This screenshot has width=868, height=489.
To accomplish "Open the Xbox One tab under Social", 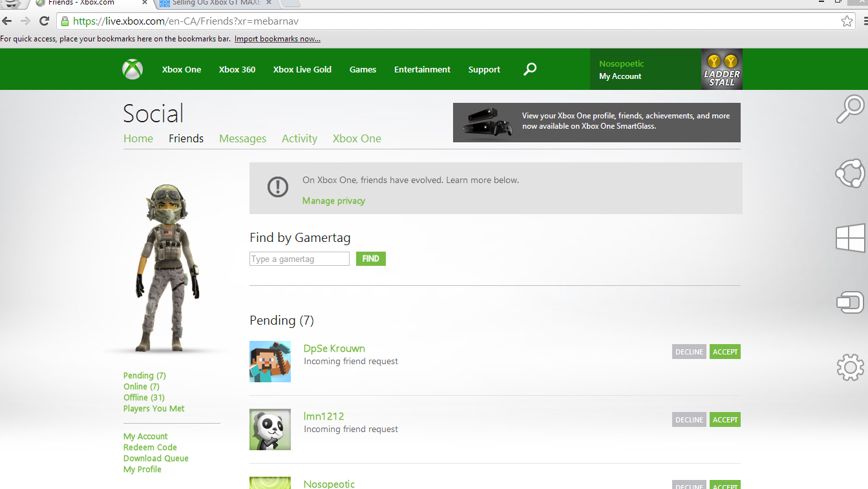I will point(357,138).
